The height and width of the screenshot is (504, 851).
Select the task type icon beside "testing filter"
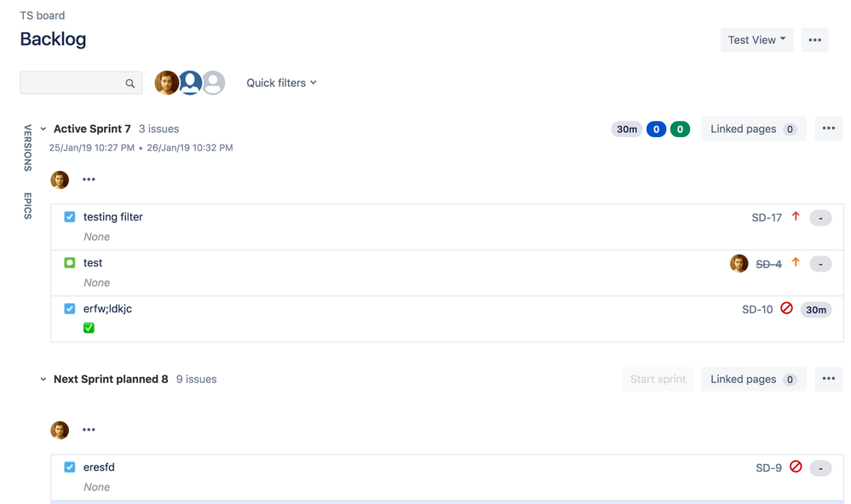point(69,216)
